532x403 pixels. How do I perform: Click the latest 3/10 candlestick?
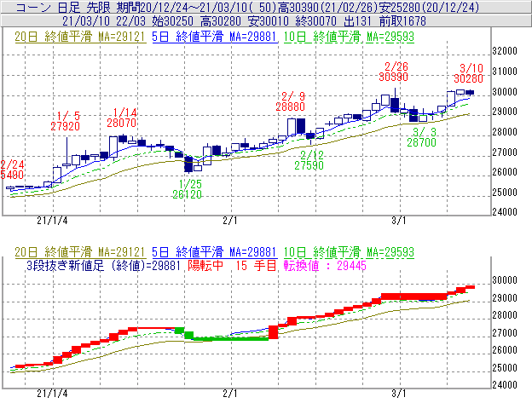[x=470, y=93]
